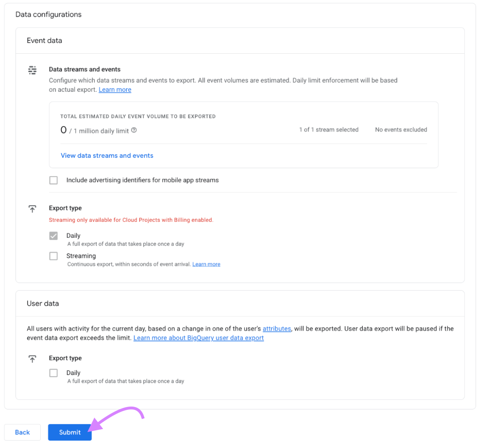The image size is (478, 448).
Task: Click the attributes link in User data description
Action: pyautogui.click(x=277, y=328)
